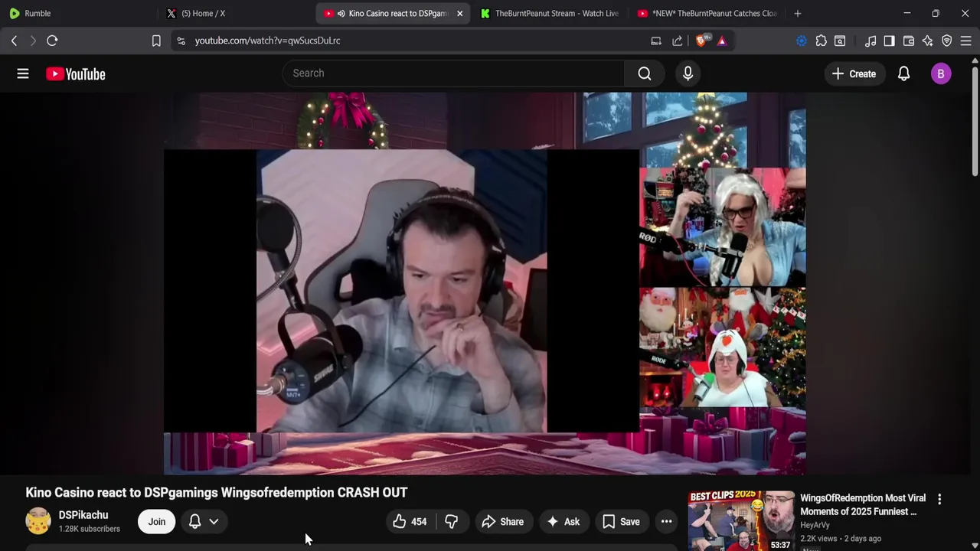Open the DSPikachu channel name link
The width and height of the screenshot is (980, 551).
[x=83, y=515]
